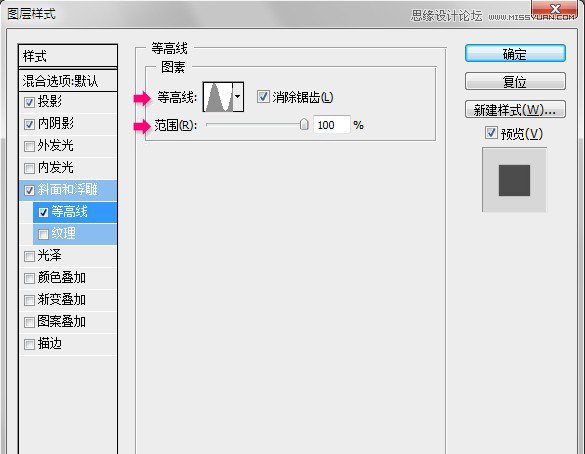Select the 光泽 style row label
Screen dimensions: 585x454
(x=50, y=256)
